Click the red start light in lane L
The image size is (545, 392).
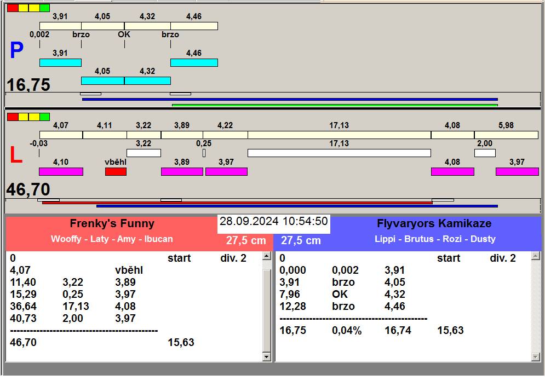tap(13, 117)
